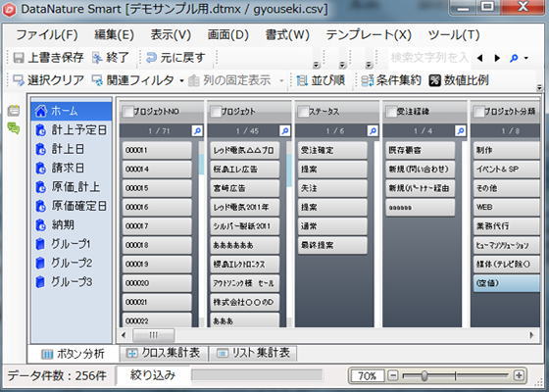Click the search magnifier icon in toolbar
This screenshot has width=549, height=392.
pos(514,58)
